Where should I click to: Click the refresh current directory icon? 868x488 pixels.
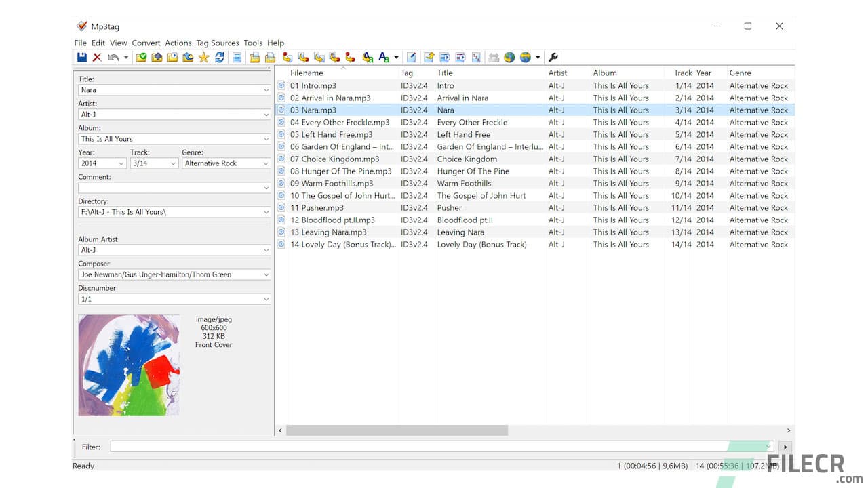(x=218, y=57)
